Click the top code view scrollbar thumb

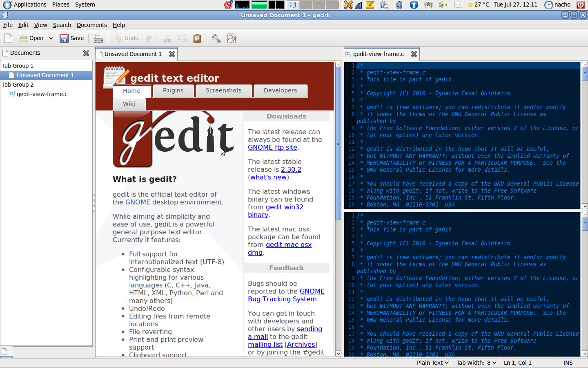[x=585, y=74]
